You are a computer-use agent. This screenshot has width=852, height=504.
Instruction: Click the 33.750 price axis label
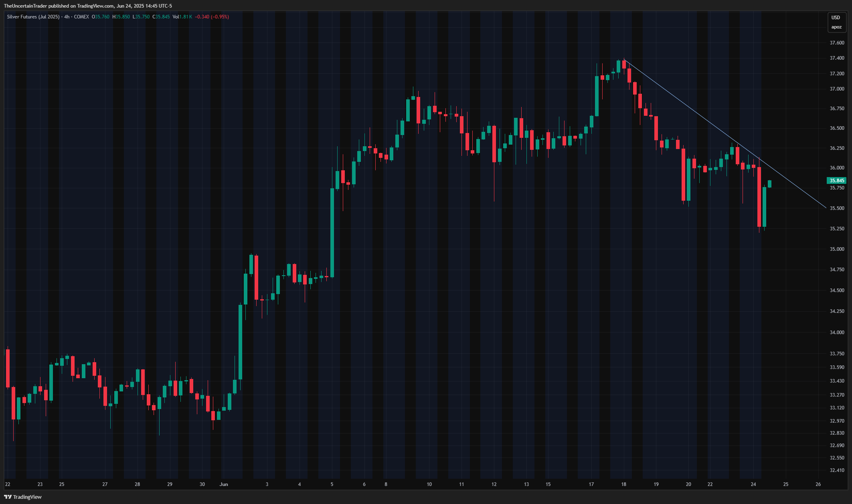[837, 354]
